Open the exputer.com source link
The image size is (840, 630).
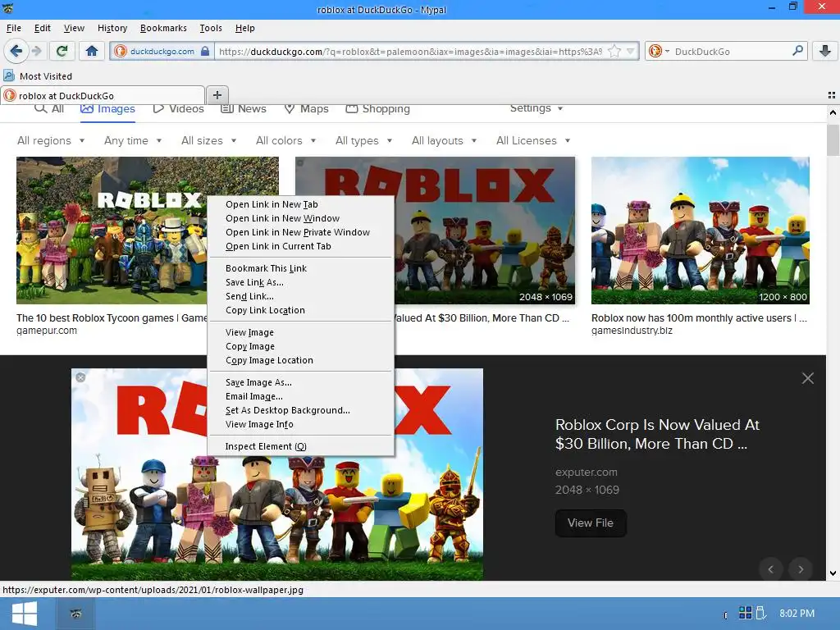[586, 472]
